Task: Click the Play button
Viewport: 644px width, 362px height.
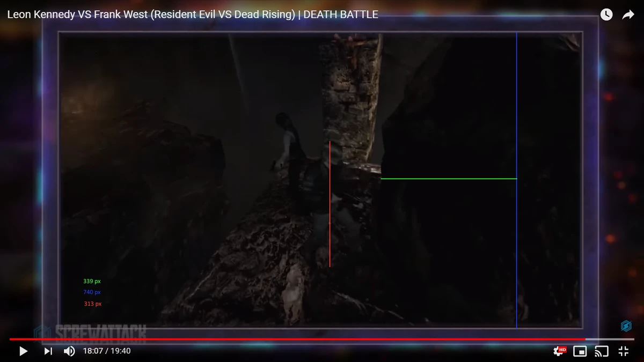Action: click(23, 351)
